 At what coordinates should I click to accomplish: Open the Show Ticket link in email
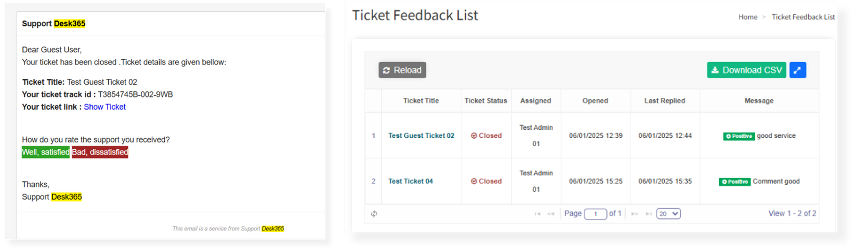(x=104, y=107)
